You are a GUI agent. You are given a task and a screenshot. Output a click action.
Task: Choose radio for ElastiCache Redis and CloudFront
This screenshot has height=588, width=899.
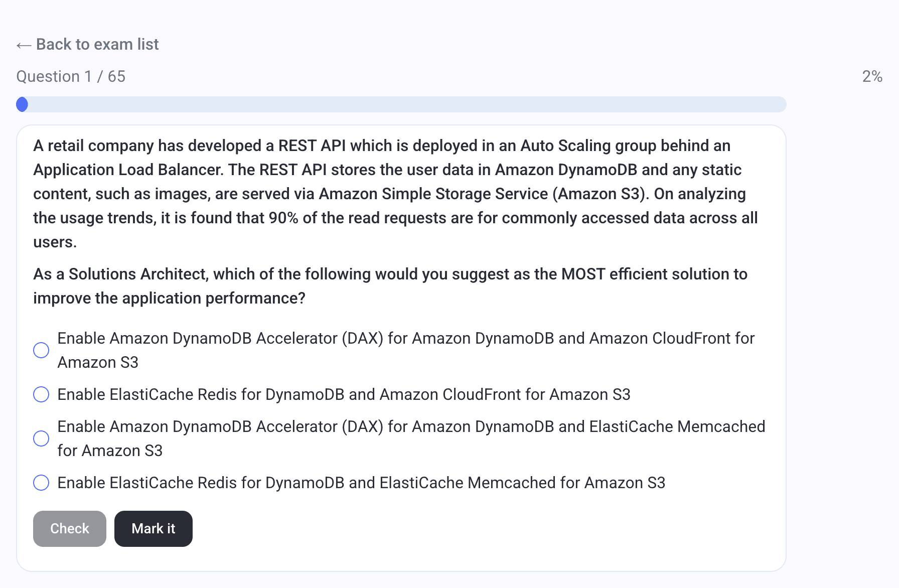41,394
